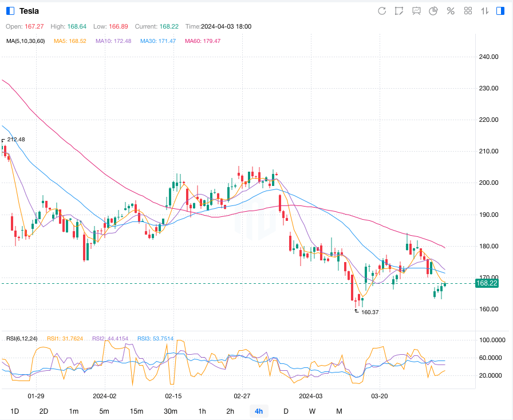Click the 212.48 high price marker
513x420 pixels.
pos(16,140)
